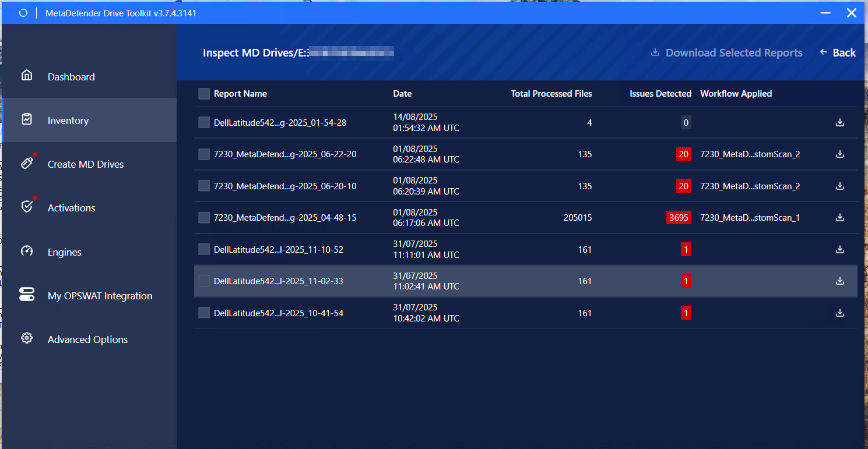Open Advanced Options in the sidebar

pyautogui.click(x=89, y=340)
